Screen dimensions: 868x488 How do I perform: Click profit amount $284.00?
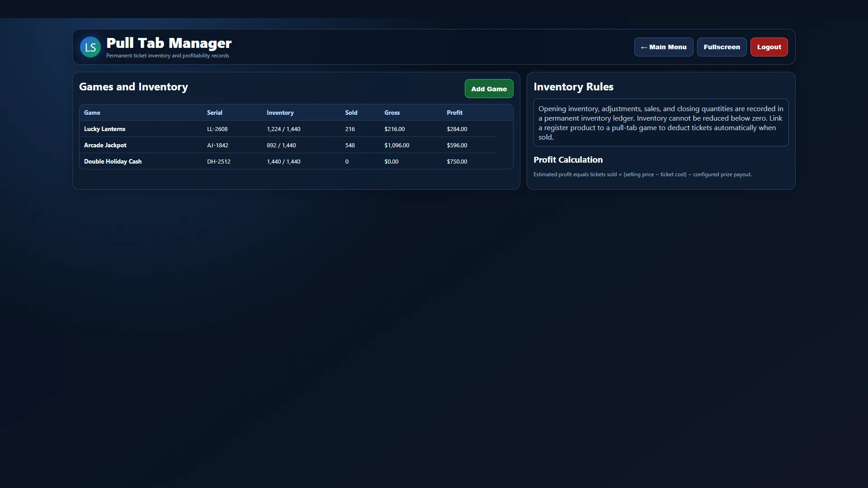click(457, 129)
